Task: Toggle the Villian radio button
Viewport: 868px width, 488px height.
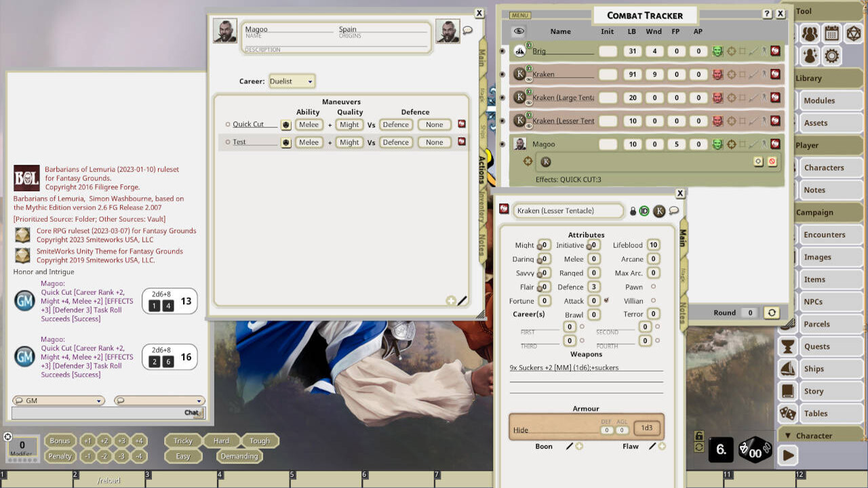Action: pyautogui.click(x=653, y=300)
